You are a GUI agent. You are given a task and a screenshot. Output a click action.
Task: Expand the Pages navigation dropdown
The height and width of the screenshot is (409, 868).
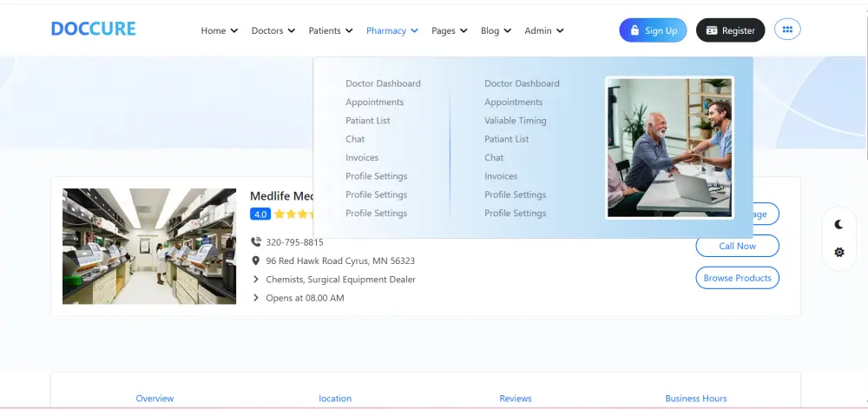449,30
